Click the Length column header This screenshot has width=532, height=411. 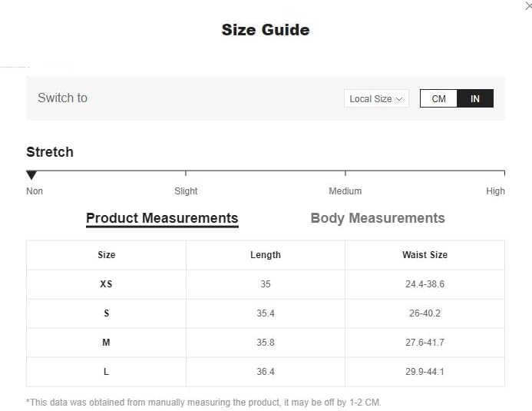coord(266,255)
